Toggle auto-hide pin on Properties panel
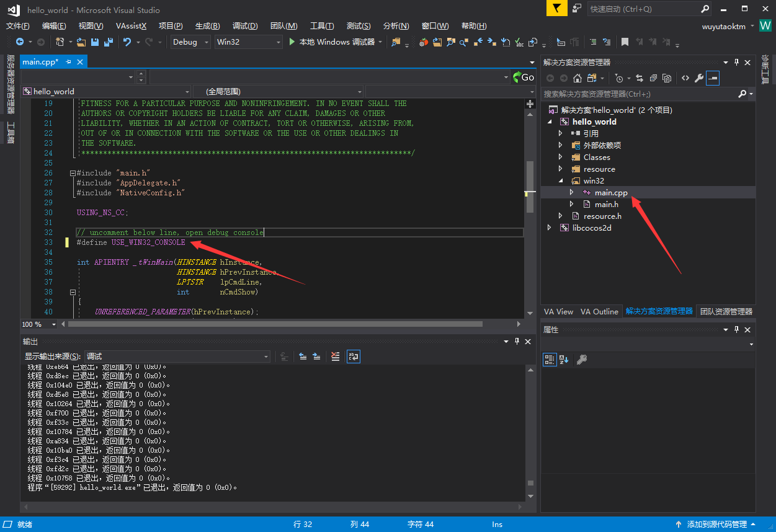Image resolution: width=776 pixels, height=532 pixels. pos(737,330)
